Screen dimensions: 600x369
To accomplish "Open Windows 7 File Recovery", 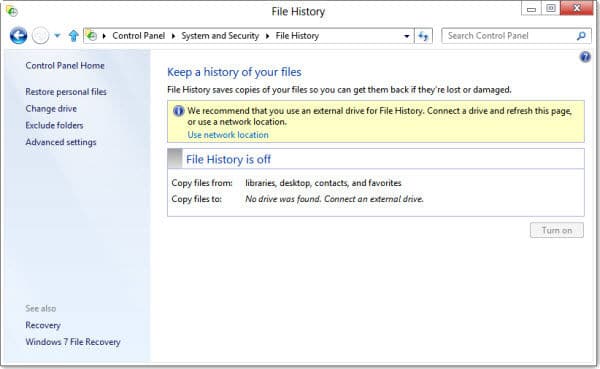I will coord(73,342).
